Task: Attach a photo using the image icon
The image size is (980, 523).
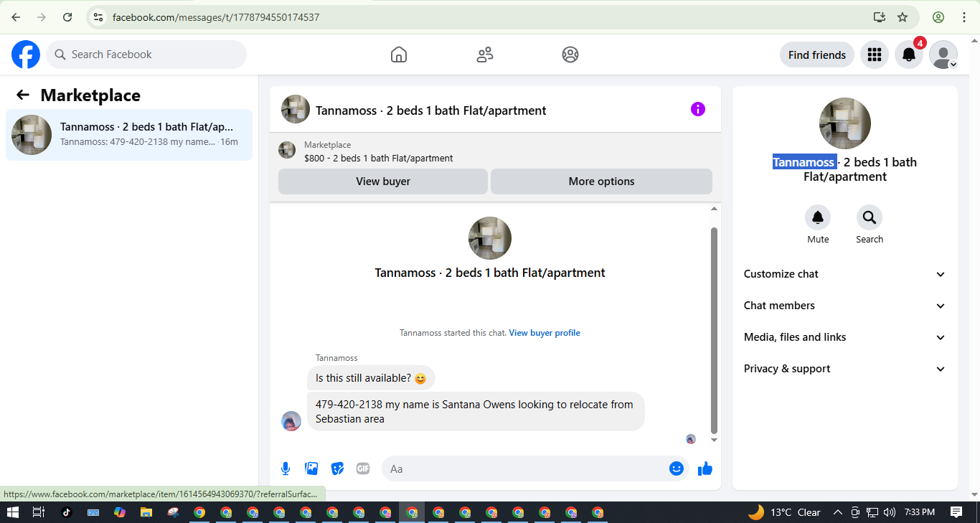Action: coord(311,468)
